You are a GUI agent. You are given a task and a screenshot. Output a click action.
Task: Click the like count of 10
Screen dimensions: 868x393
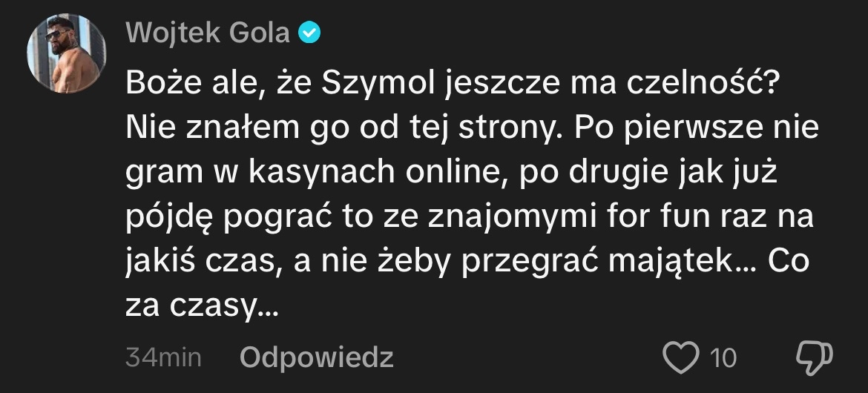[723, 358]
